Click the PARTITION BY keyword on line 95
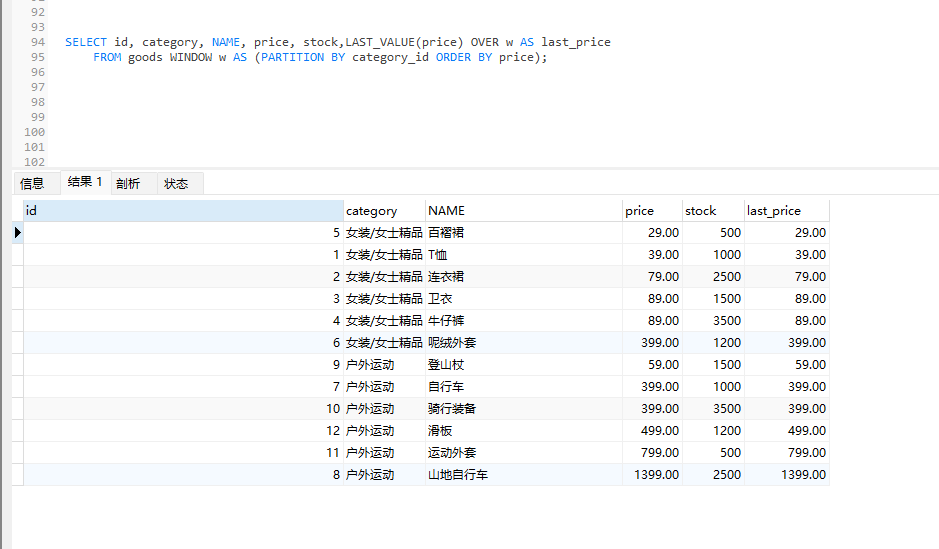This screenshot has height=549, width=939. [x=303, y=57]
